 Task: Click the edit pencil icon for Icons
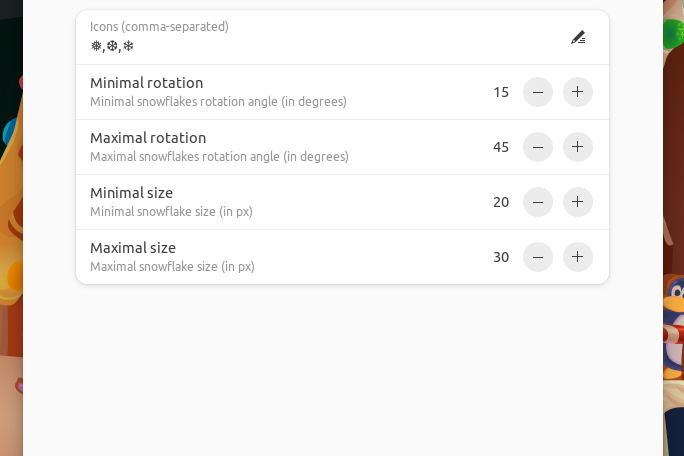click(578, 37)
